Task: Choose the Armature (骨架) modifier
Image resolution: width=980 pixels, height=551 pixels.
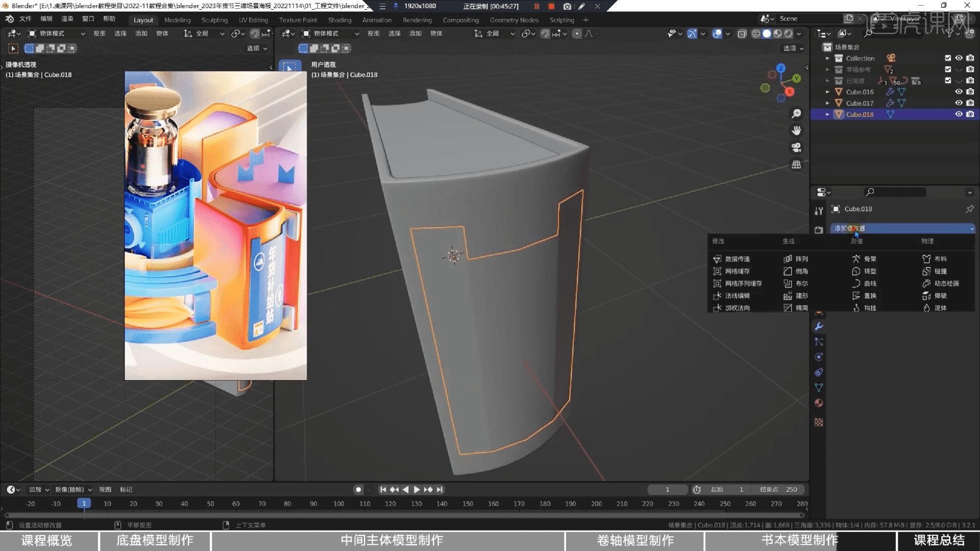Action: [x=864, y=259]
